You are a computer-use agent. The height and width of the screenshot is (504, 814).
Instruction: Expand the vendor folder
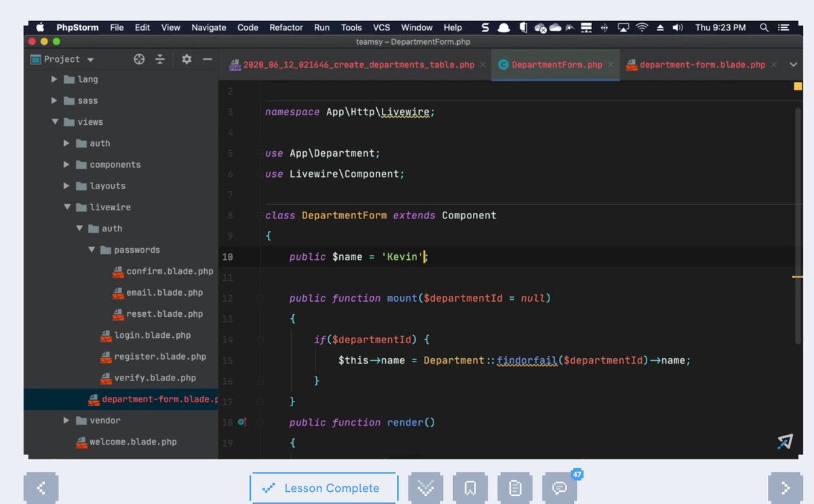point(66,421)
